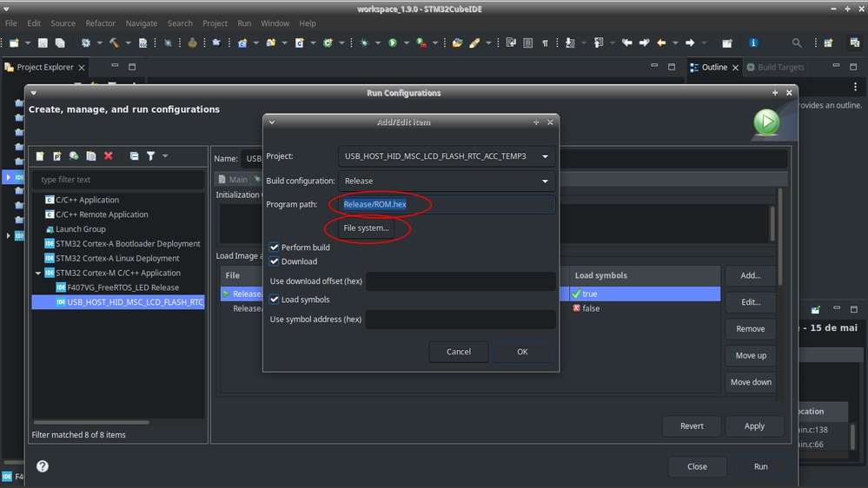Click the Build hammer icon in main toolbar
Screen dimensions: 868x488
click(x=114, y=43)
